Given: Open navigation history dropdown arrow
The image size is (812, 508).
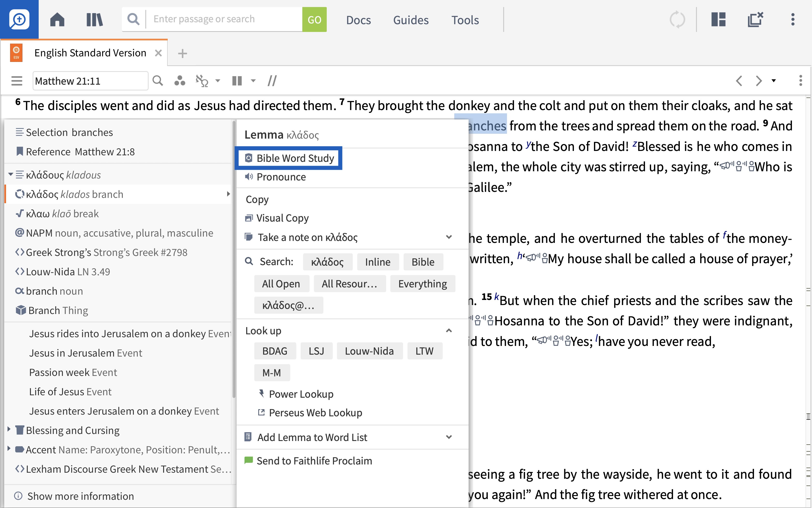Looking at the screenshot, I should (x=774, y=81).
